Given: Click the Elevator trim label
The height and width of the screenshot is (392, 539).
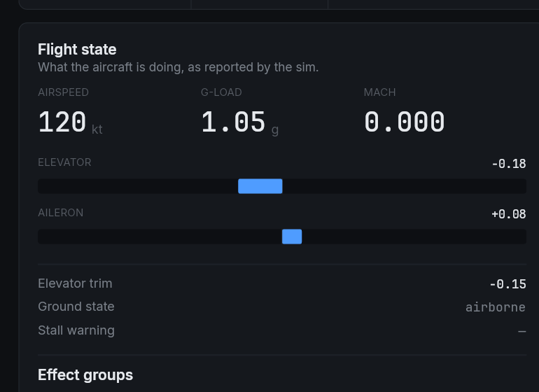Looking at the screenshot, I should [75, 283].
